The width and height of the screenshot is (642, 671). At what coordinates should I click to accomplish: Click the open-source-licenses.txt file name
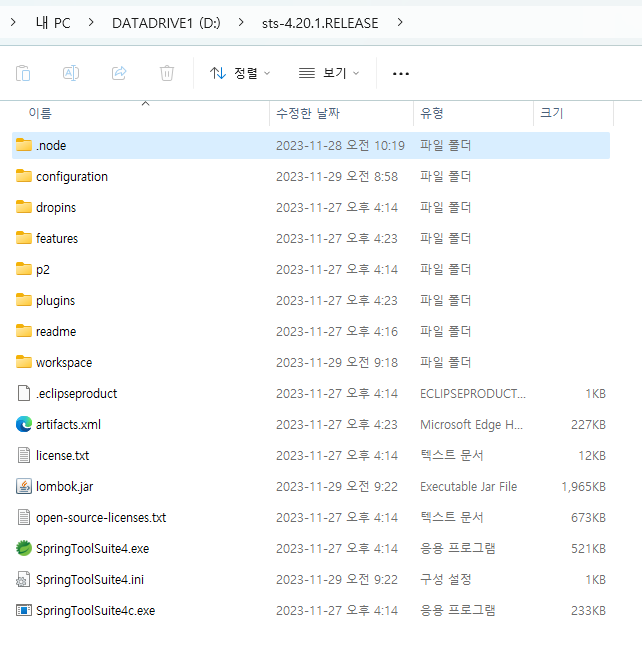(x=101, y=518)
